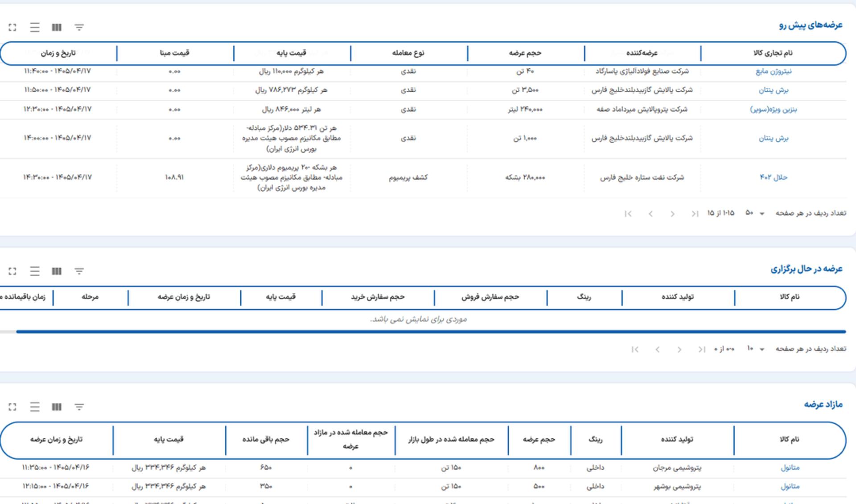The height and width of the screenshot is (504, 856).
Task: Open filter icon in عرضه در حال برگزاری
Action: click(79, 271)
